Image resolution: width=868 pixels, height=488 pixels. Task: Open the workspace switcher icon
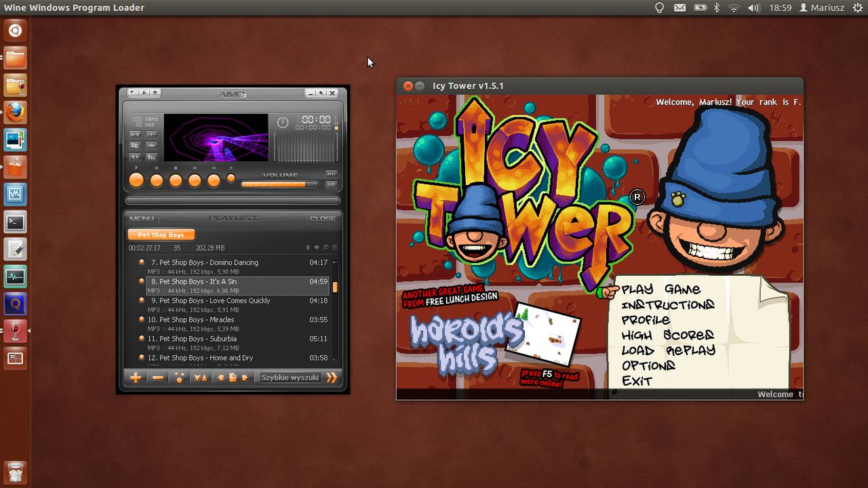(15, 359)
